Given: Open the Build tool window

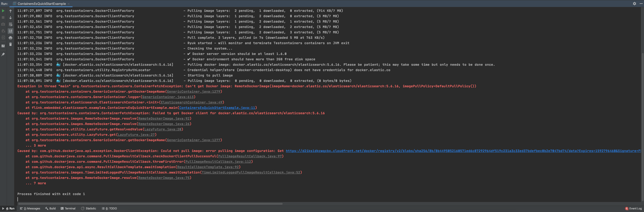Looking at the screenshot, I should (50, 208).
